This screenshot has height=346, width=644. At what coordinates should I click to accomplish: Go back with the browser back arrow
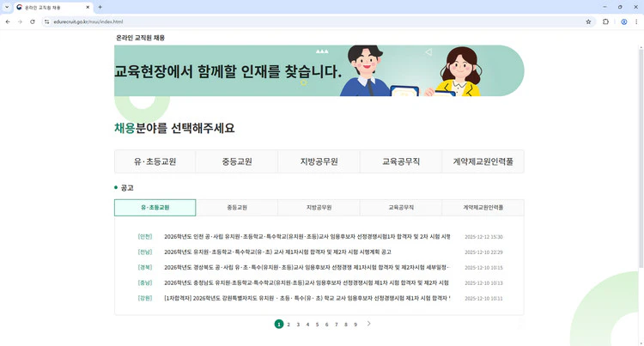[x=8, y=21]
